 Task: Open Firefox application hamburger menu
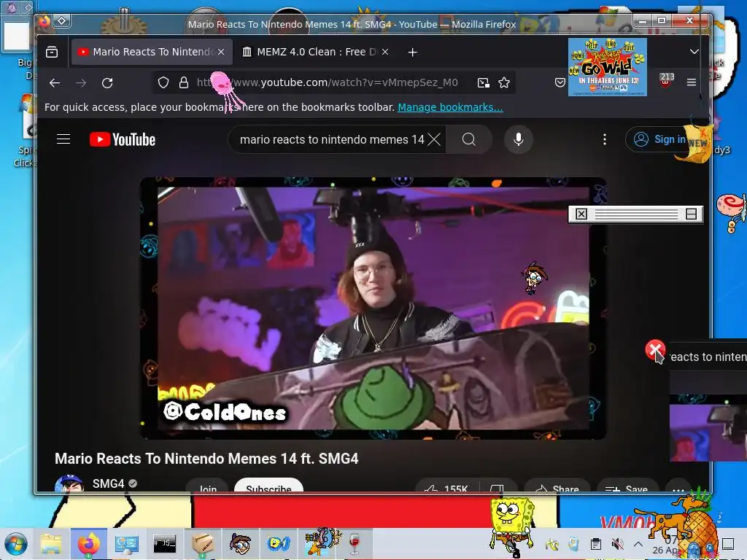click(692, 82)
